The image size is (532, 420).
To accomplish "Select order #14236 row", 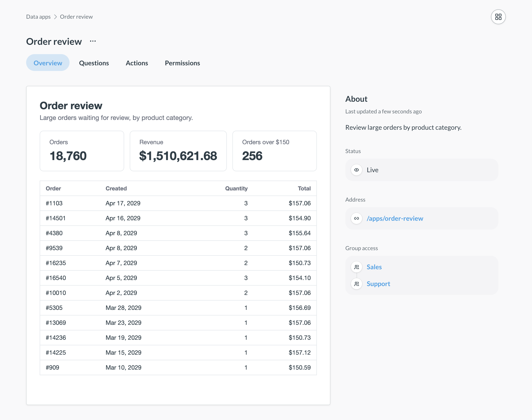I will tap(178, 338).
